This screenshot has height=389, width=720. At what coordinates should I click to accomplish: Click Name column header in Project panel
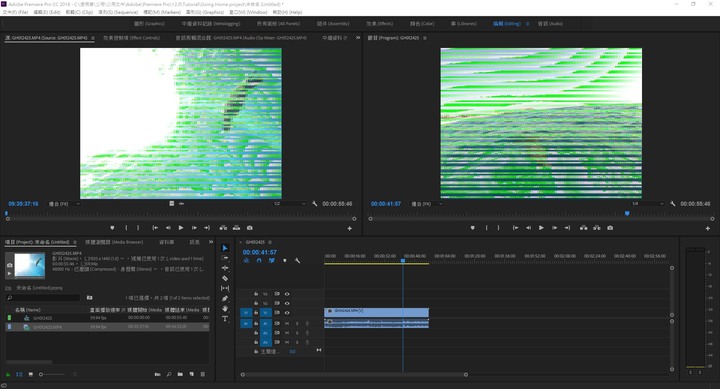click(x=28, y=310)
